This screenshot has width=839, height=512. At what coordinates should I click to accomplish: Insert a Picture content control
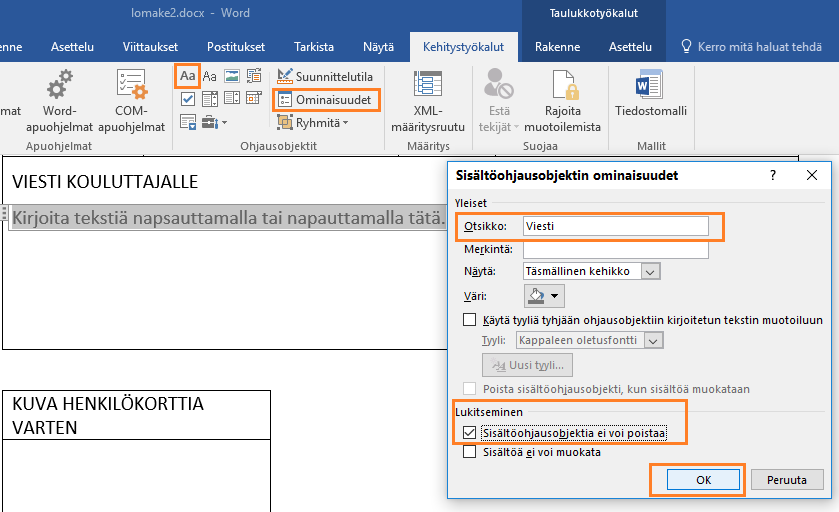tap(232, 76)
